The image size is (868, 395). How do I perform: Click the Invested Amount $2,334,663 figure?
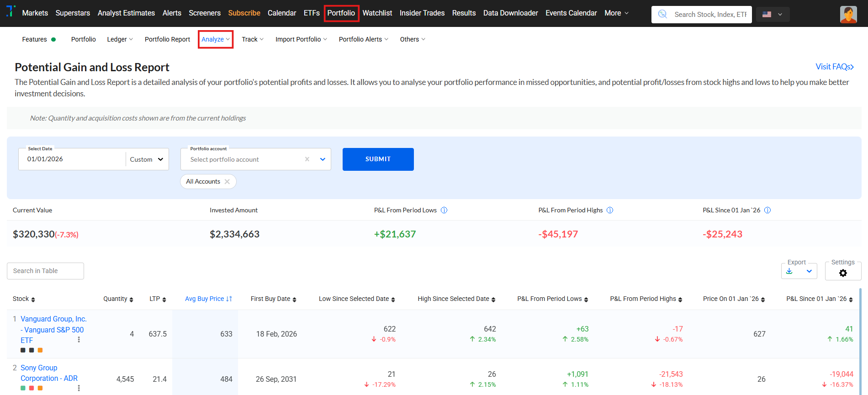235,234
